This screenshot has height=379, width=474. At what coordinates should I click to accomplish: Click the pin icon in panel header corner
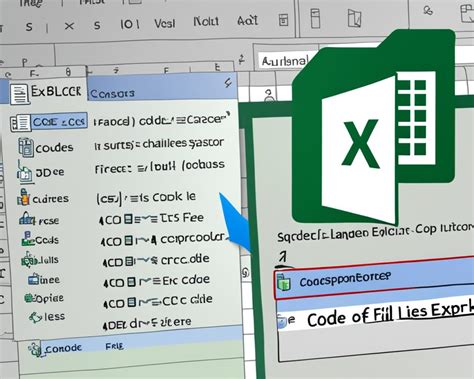[228, 83]
